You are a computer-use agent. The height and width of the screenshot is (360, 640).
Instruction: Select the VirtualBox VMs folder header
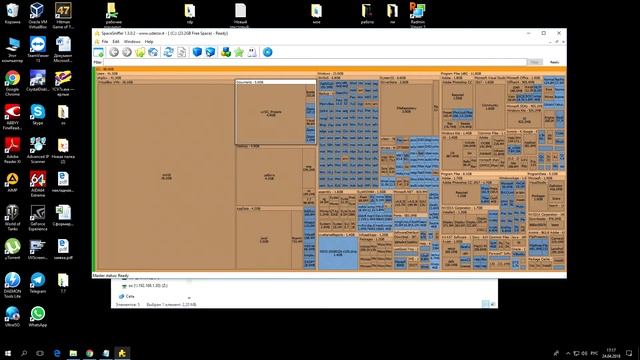(166, 82)
